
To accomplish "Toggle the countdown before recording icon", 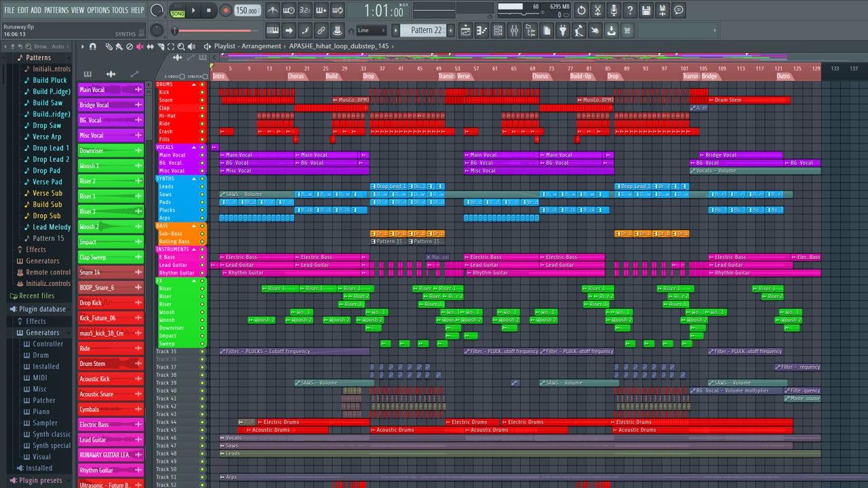I will 304,10.
